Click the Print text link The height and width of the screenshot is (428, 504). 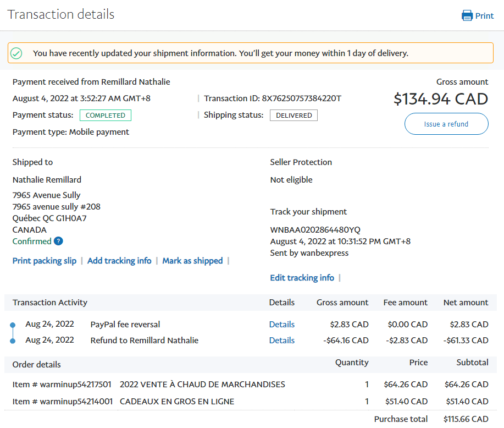[x=484, y=16]
